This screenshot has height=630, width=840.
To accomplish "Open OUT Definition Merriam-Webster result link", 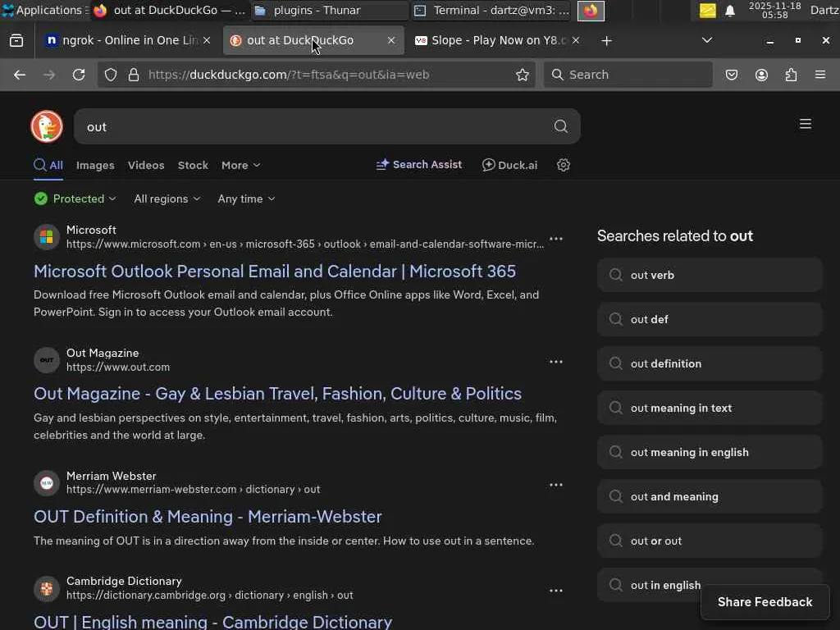I will [x=208, y=517].
